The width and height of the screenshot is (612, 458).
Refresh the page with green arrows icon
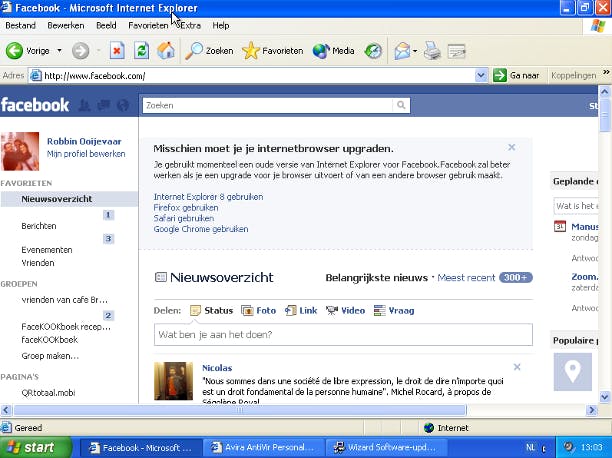coord(141,51)
